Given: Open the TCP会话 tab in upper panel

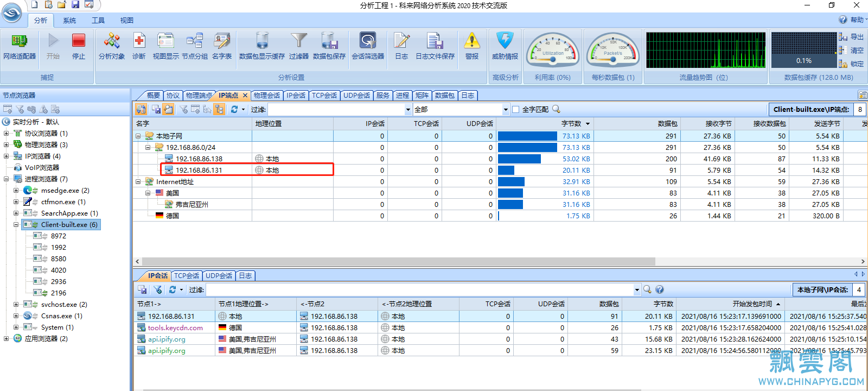Looking at the screenshot, I should click(324, 96).
